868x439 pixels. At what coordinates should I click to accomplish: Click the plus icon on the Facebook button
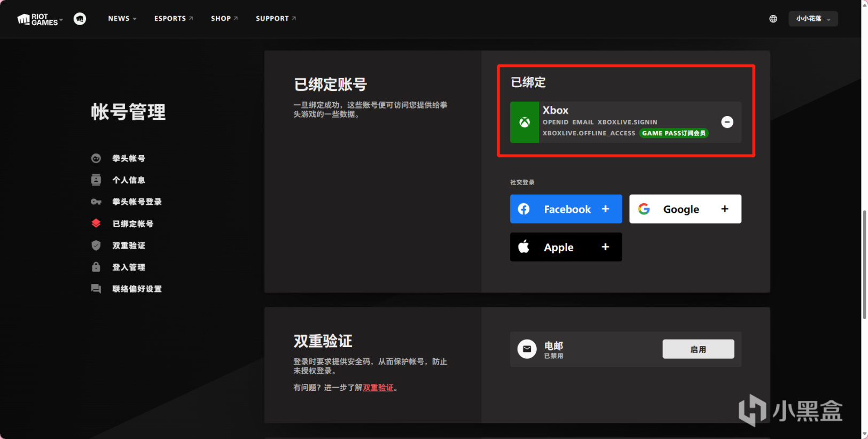click(x=605, y=209)
